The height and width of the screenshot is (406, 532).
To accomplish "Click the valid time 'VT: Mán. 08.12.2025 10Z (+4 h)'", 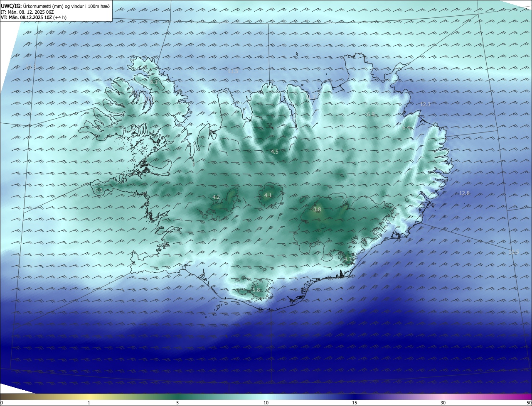I will (x=34, y=17).
